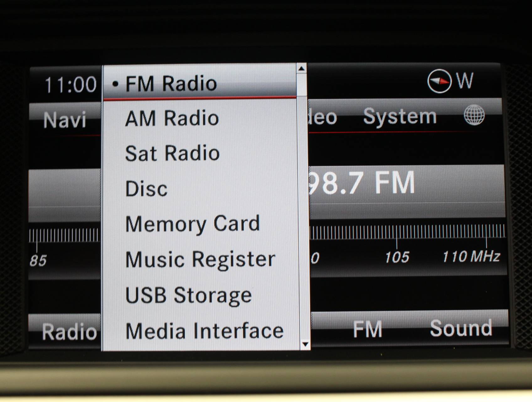Open the Navi tab

(65, 120)
